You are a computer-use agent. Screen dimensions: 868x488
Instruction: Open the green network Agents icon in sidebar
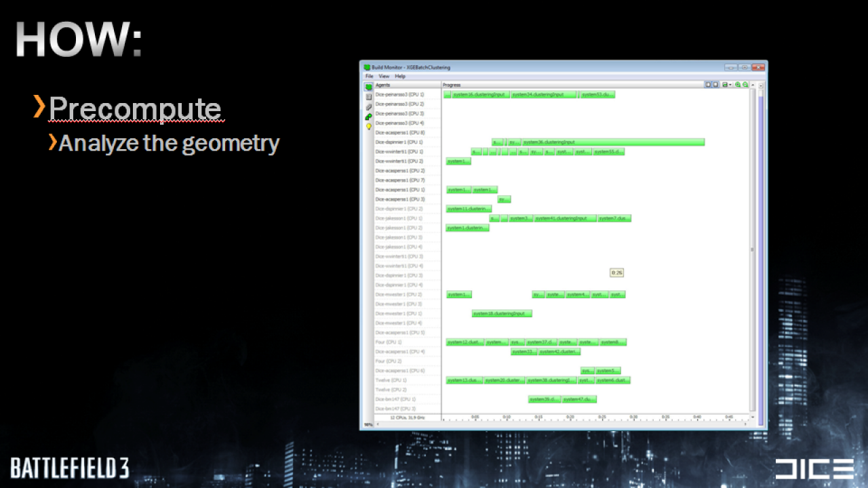point(368,117)
